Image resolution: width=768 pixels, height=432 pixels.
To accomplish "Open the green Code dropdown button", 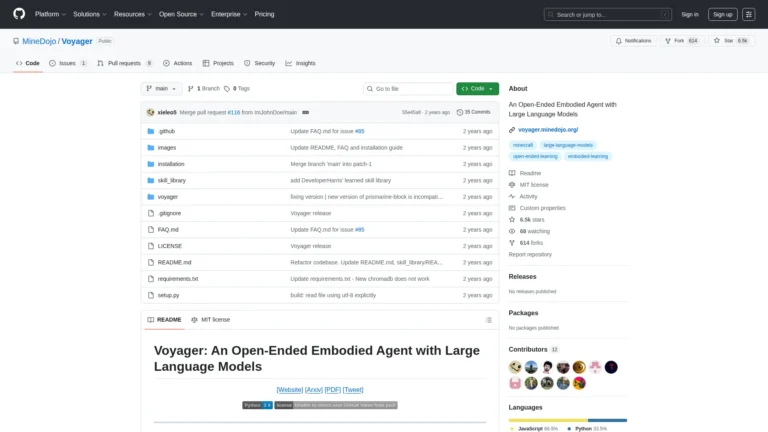I will (x=477, y=89).
